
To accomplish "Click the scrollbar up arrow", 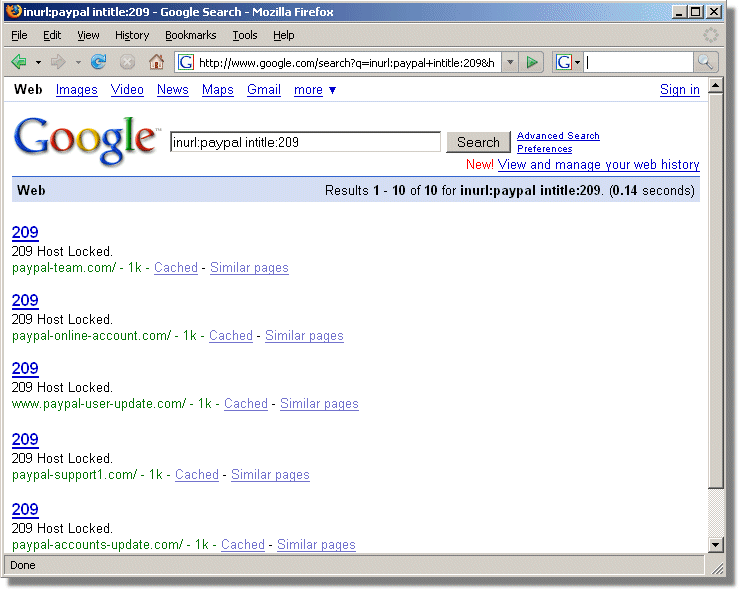I will point(715,86).
